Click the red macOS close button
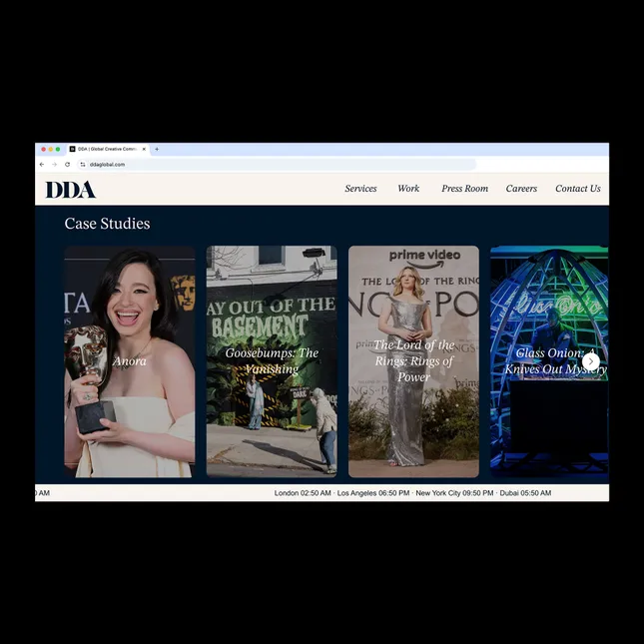This screenshot has width=644, height=644. [44, 149]
